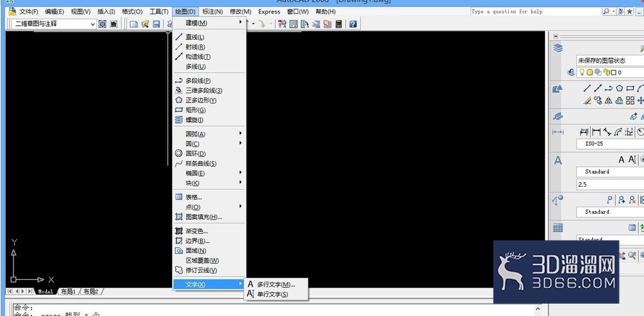Open the 修改(M) menu
The width and height of the screenshot is (644, 316).
pyautogui.click(x=241, y=12)
